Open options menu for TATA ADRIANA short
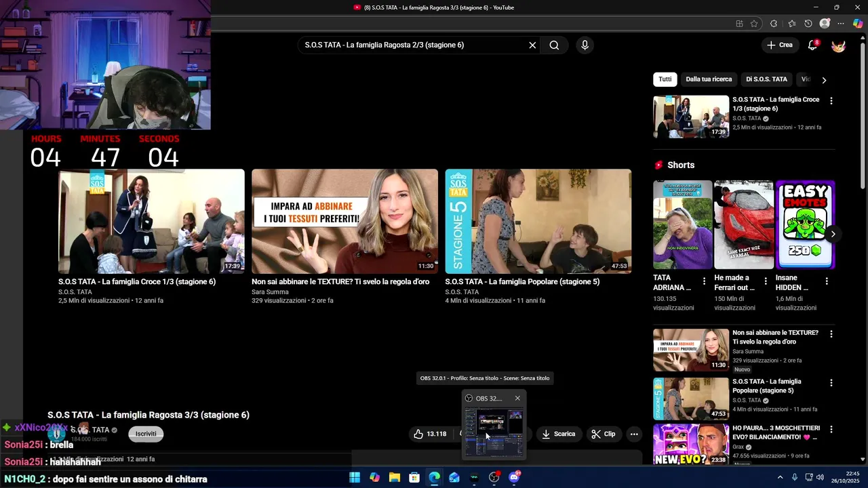The width and height of the screenshot is (868, 488). [x=704, y=281]
